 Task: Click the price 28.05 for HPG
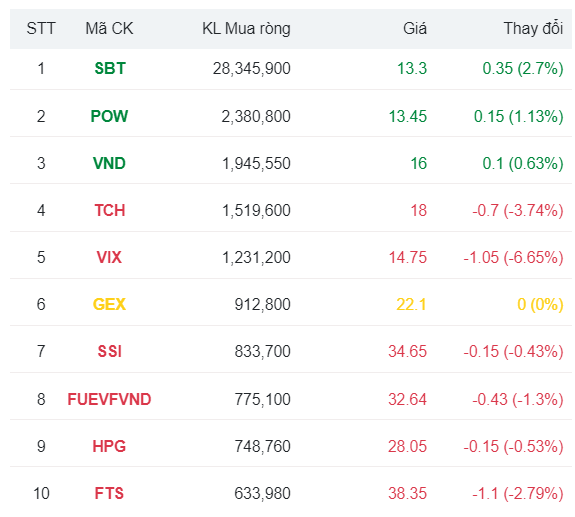coord(408,446)
